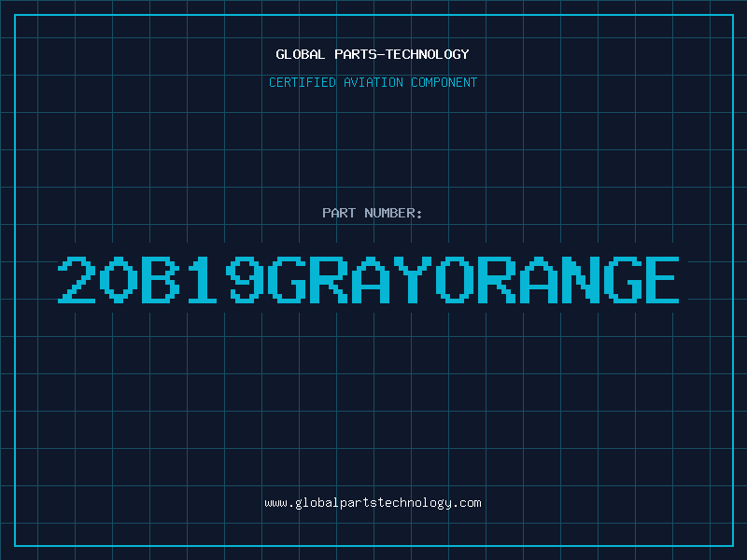747x560 pixels.
Task: Click the word GLOBAL in the header
Action: click(x=301, y=54)
